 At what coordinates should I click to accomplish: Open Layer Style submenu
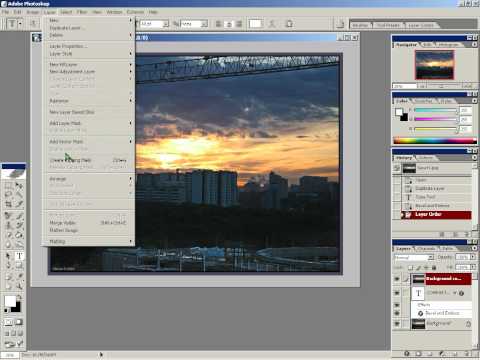88,54
